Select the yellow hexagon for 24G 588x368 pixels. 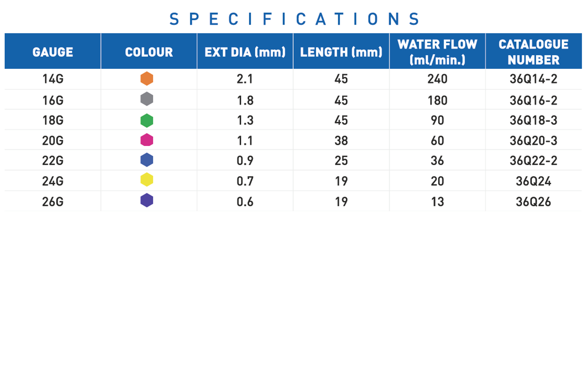click(147, 180)
